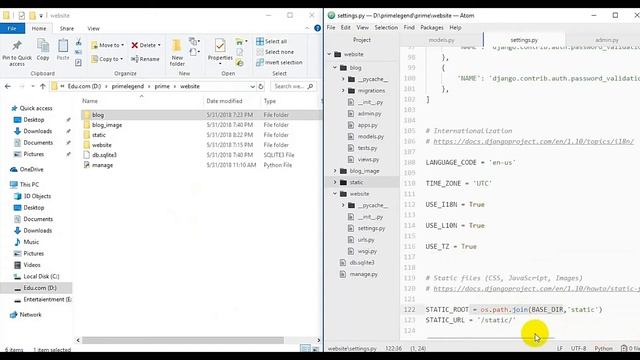Open apps.py in Atom tree
640x360 pixels.
coord(367,125)
